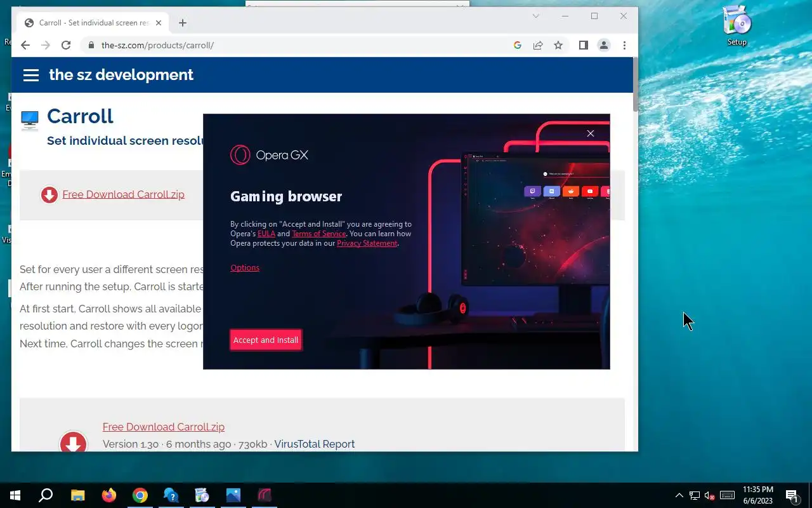This screenshot has width=812, height=508.
Task: Open the touch keyboard tray icon
Action: click(728, 495)
